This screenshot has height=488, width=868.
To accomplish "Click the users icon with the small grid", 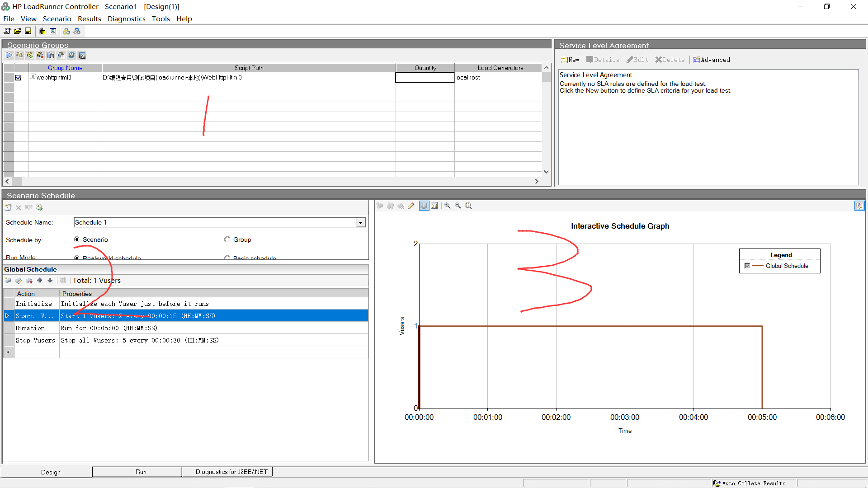I will (x=61, y=55).
